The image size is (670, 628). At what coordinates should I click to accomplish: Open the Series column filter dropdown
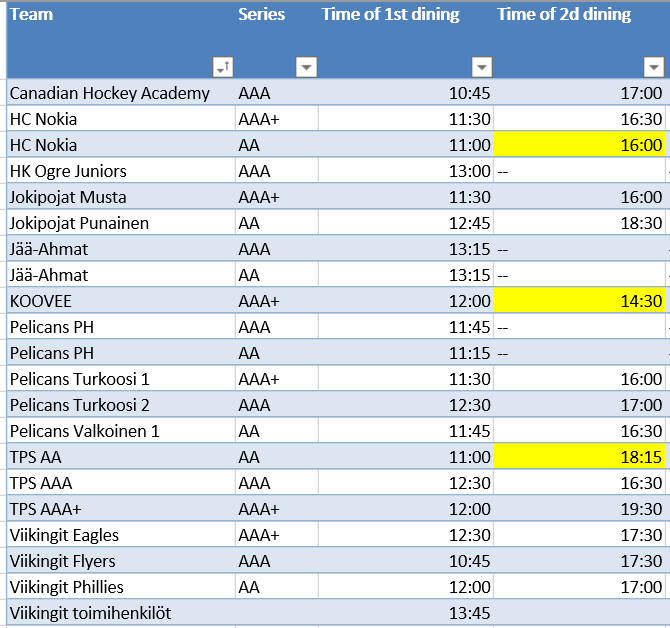click(x=306, y=67)
